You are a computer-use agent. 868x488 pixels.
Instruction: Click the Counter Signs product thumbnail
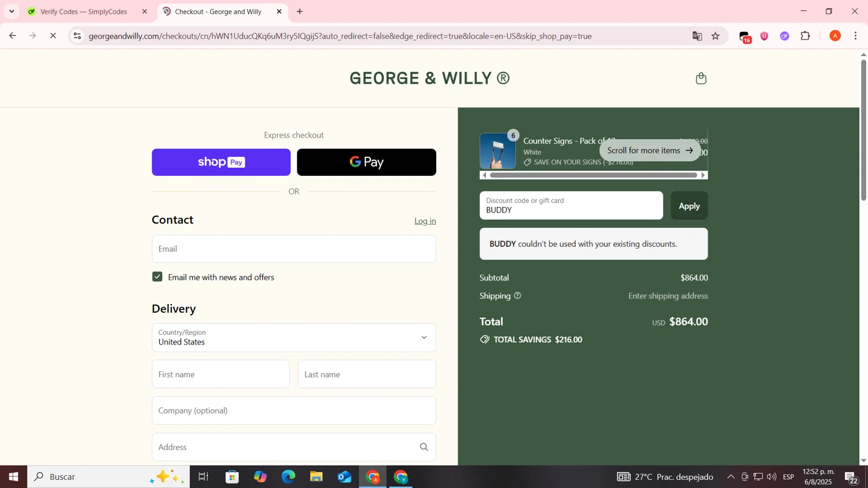[498, 151]
